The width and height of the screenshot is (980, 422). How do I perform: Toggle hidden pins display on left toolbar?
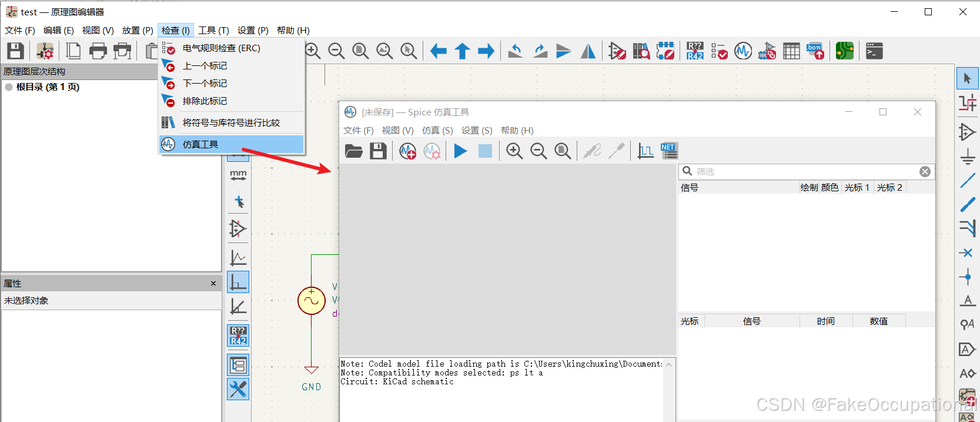click(x=238, y=228)
